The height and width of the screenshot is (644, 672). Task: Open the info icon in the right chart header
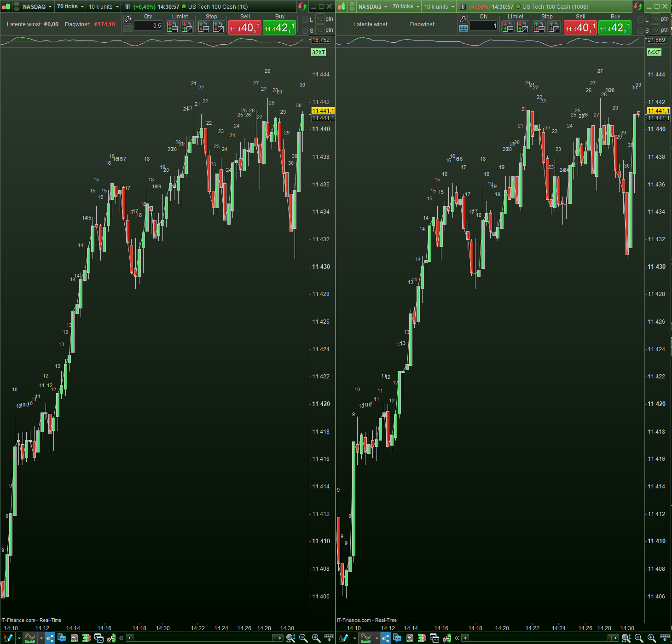pos(463,6)
